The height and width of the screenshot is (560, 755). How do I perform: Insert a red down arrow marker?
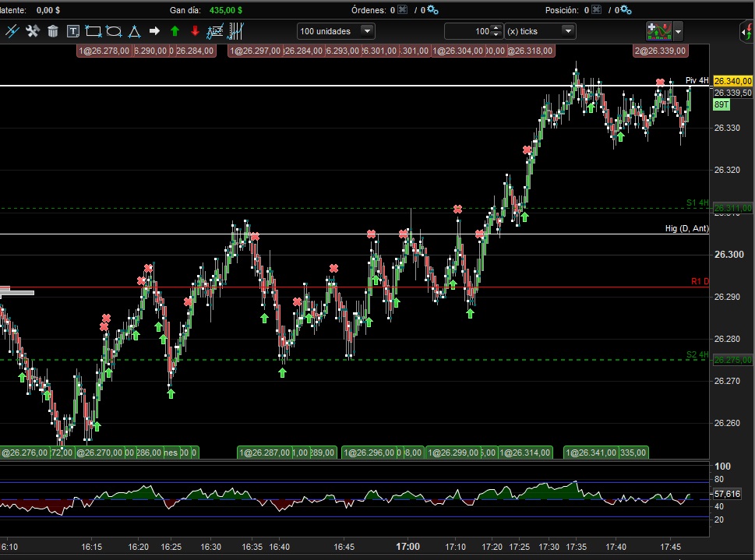[x=195, y=31]
